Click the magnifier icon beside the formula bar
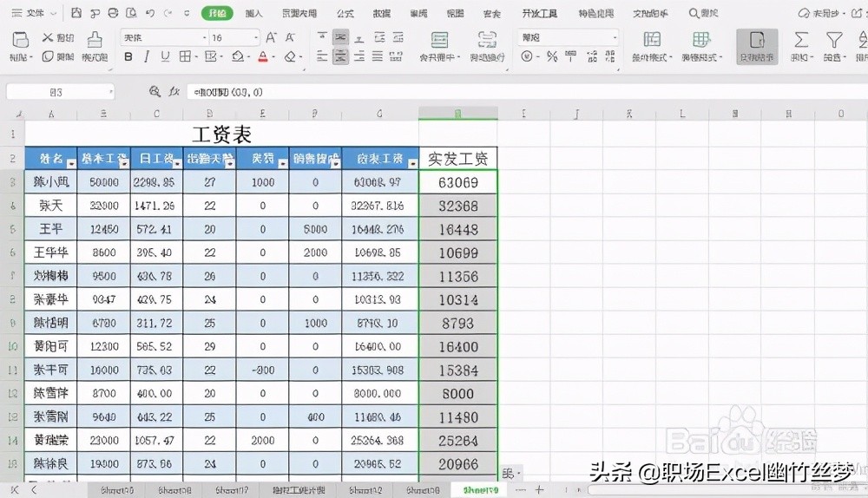 155,92
